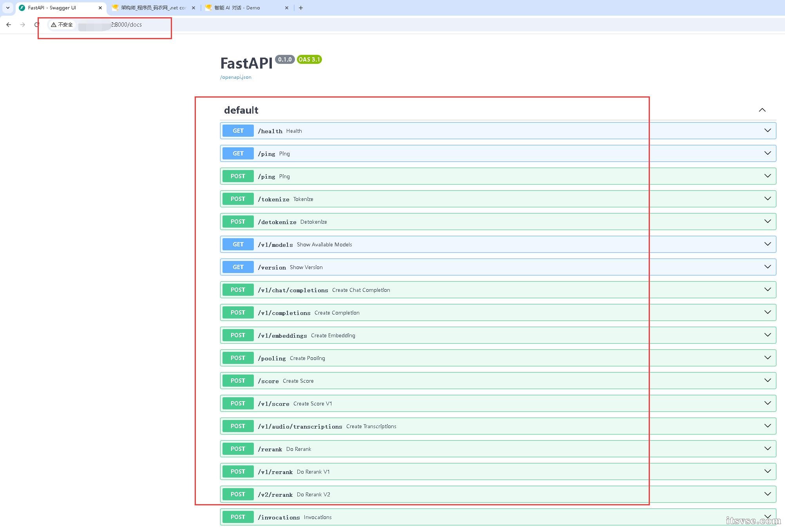Open the tab search dropdown arrow
This screenshot has height=532, width=785.
pyautogui.click(x=7, y=8)
